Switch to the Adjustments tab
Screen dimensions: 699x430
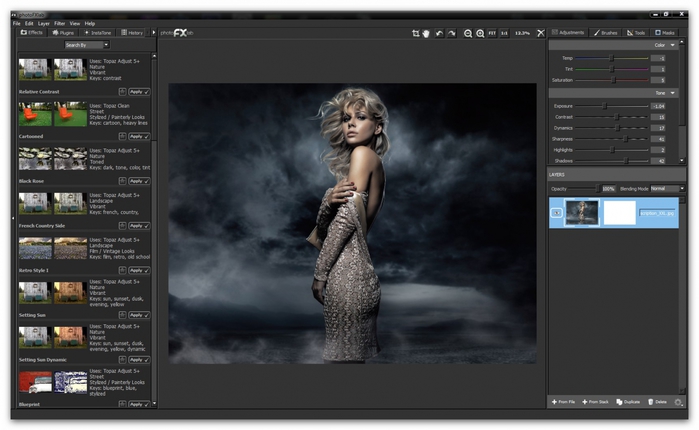pyautogui.click(x=568, y=33)
